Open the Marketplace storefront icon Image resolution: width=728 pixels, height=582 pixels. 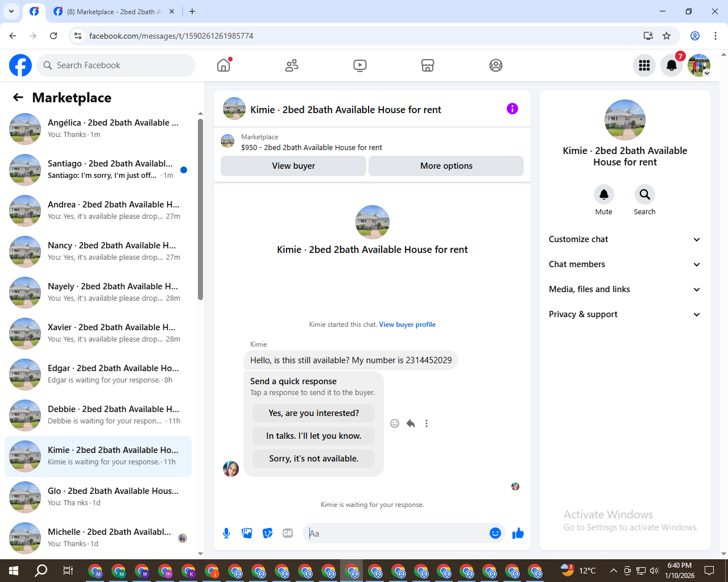click(428, 65)
